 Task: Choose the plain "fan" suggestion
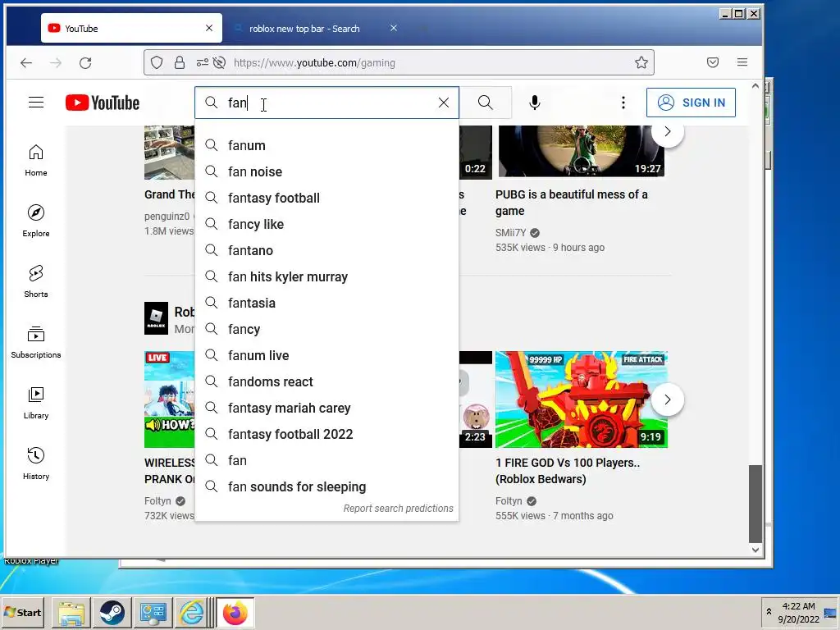tap(326, 461)
